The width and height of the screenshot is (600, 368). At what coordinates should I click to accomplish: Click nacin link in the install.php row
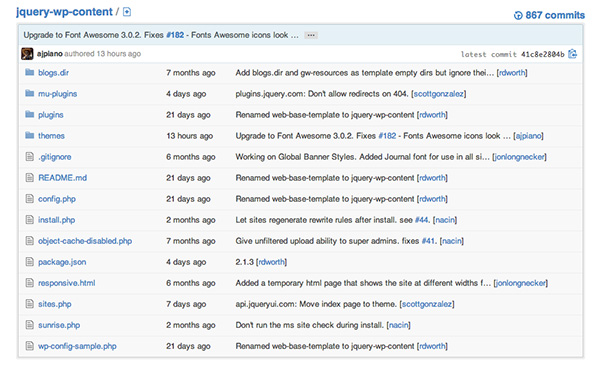(445, 220)
